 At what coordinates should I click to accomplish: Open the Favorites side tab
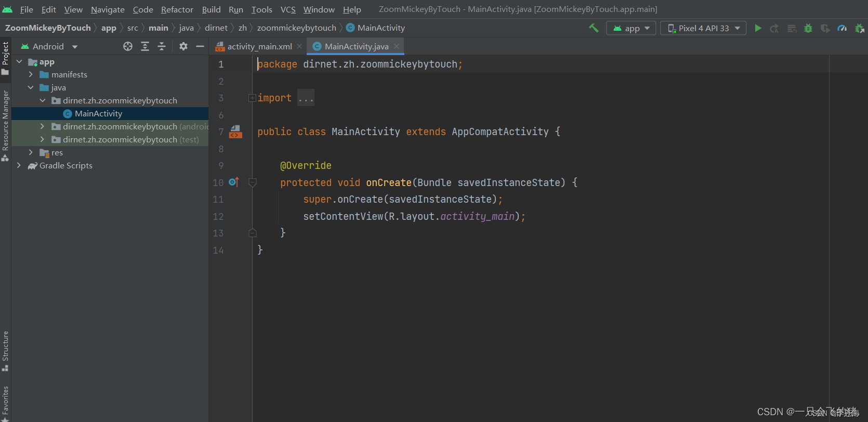click(x=5, y=403)
